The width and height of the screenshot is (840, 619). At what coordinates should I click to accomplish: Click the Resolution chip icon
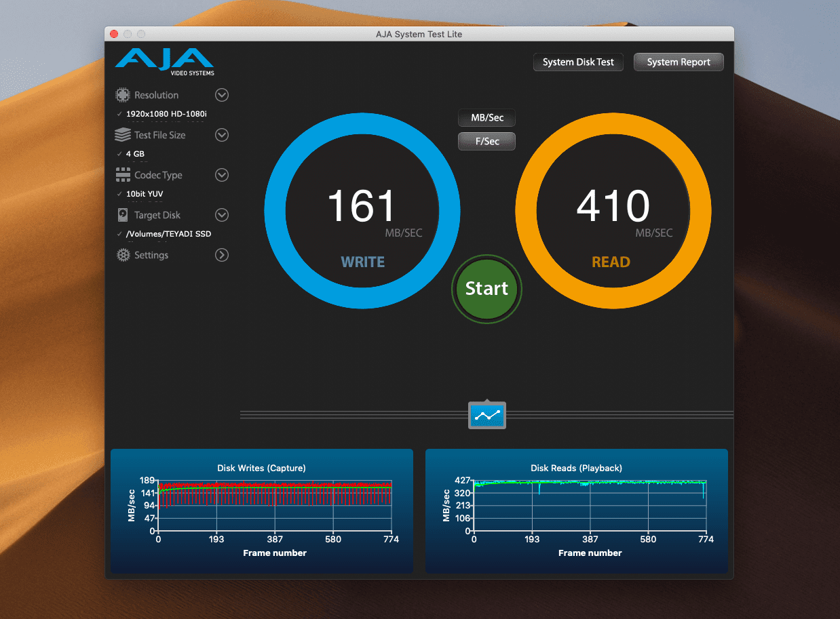point(123,95)
